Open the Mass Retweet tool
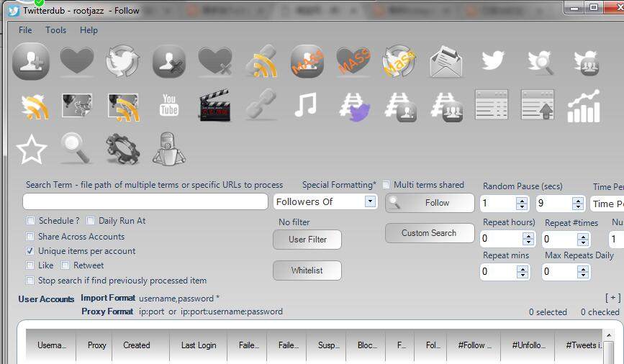 [x=399, y=61]
